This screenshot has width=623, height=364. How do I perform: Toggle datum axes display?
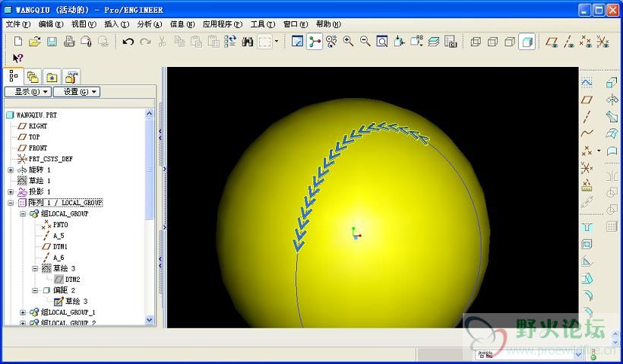pyautogui.click(x=569, y=41)
